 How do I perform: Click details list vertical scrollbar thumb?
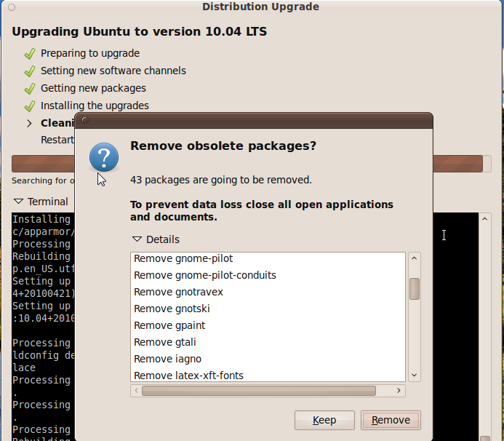pos(415,289)
